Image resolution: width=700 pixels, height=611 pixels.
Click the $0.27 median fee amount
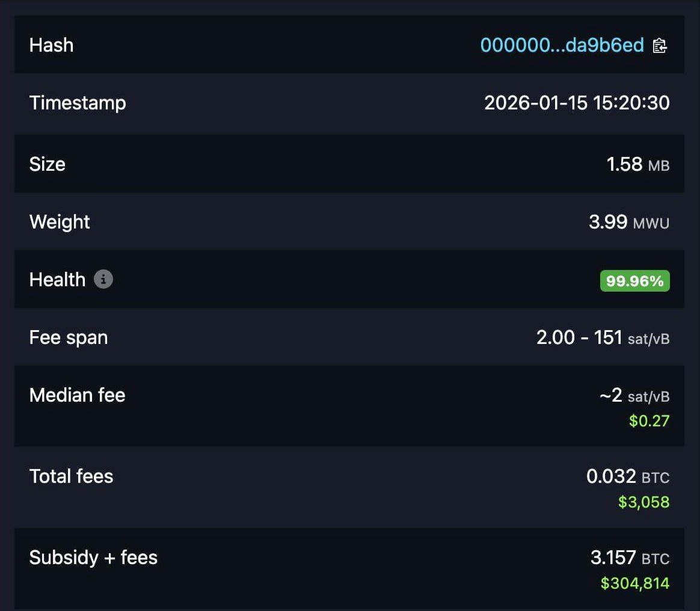tap(649, 420)
